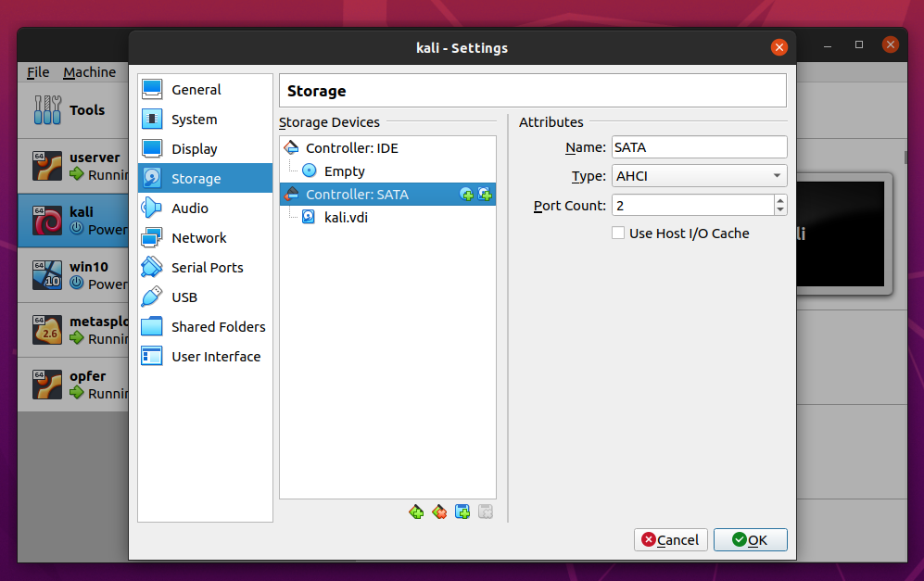924x581 pixels.
Task: Cancel the settings dialog
Action: [x=671, y=539]
